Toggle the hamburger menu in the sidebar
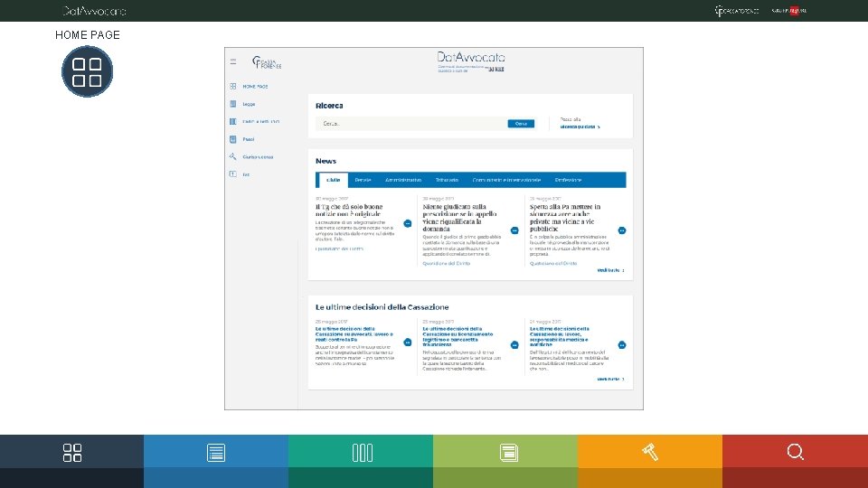Screen dimensions: 868x488 click(x=233, y=62)
